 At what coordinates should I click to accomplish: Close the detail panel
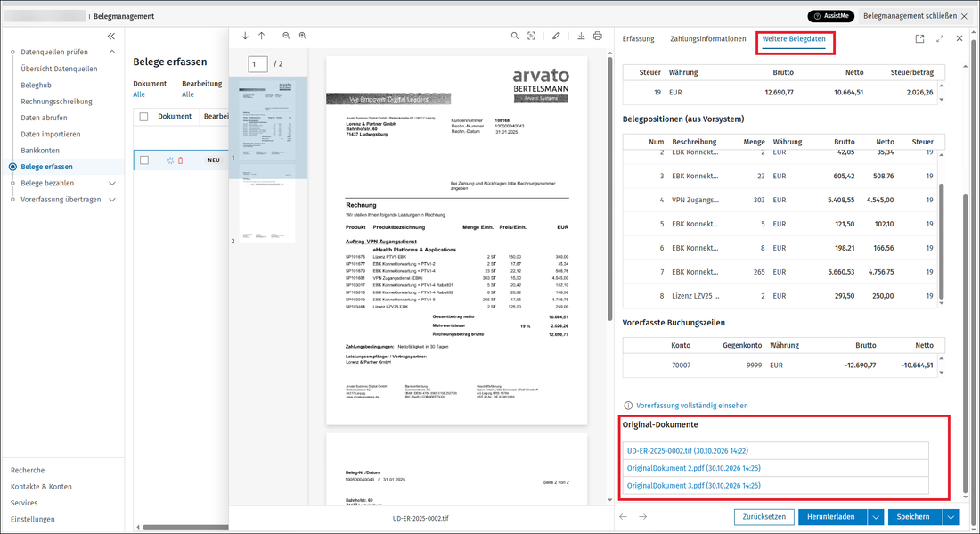pos(960,38)
